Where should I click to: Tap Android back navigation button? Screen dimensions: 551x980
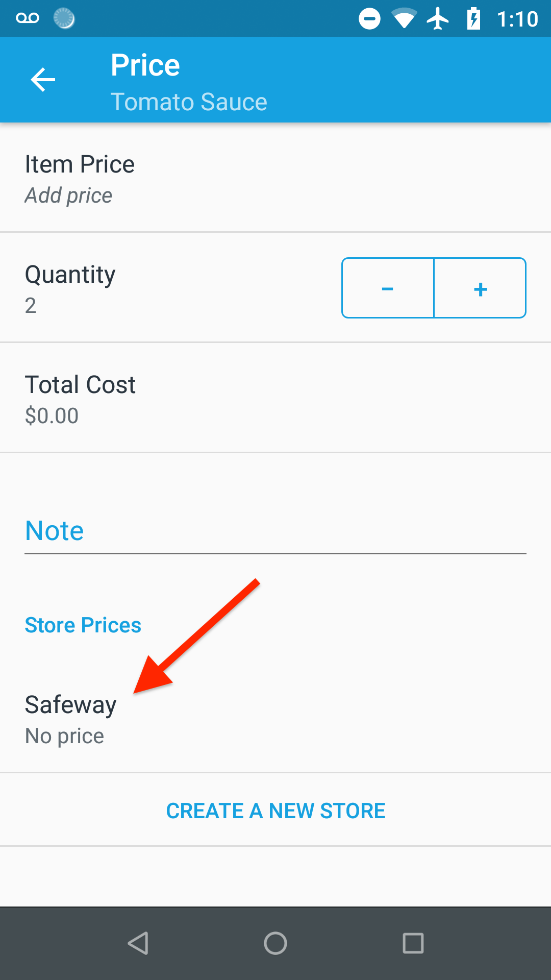point(138,943)
